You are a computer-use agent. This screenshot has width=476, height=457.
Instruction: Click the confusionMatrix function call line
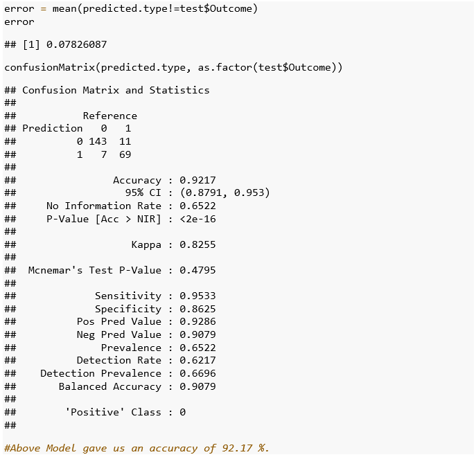pyautogui.click(x=173, y=67)
